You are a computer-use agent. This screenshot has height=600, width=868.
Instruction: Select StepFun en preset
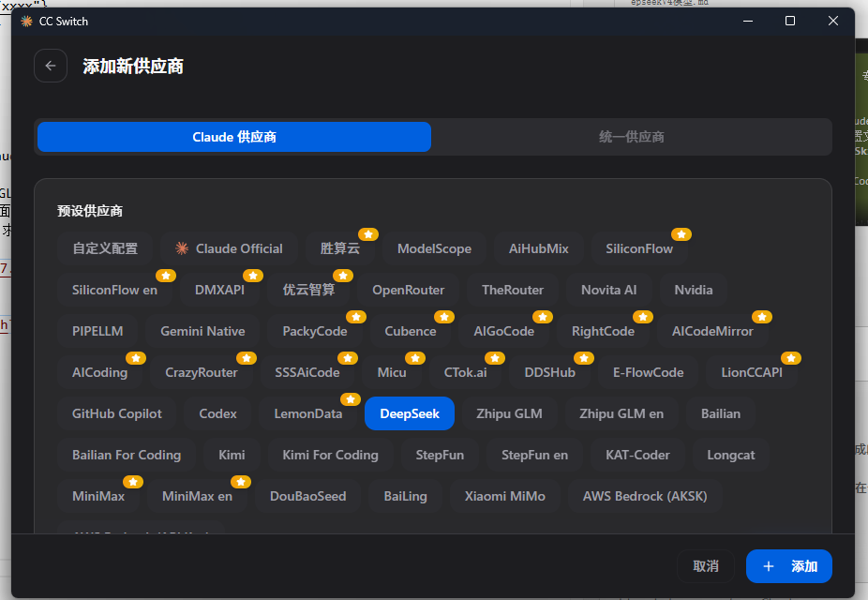(534, 455)
